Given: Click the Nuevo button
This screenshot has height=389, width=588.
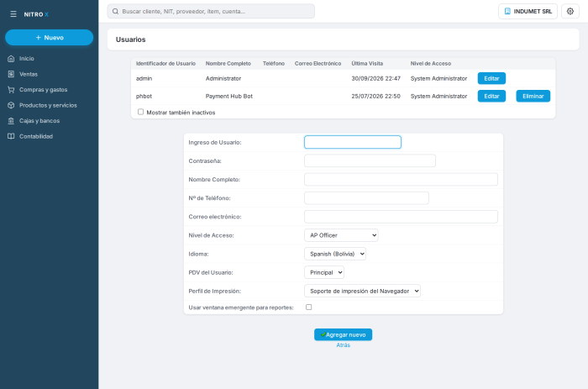Looking at the screenshot, I should [49, 38].
